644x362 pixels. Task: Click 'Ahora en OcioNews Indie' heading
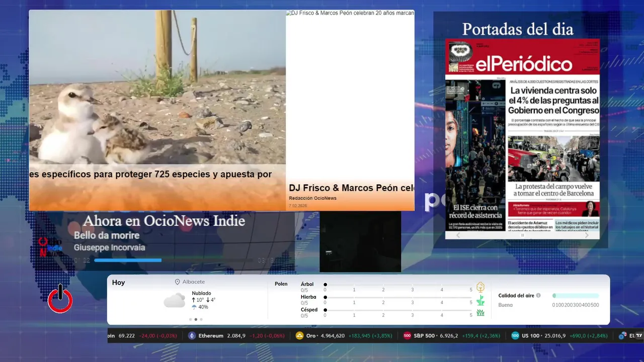(164, 221)
